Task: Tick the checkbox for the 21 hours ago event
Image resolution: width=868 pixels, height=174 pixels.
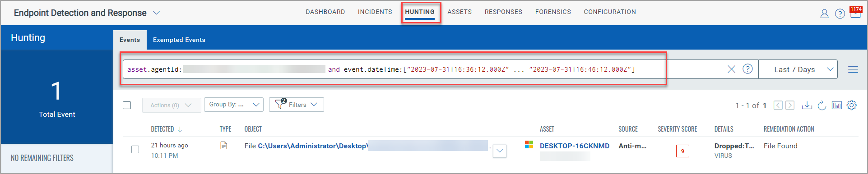Action: (x=135, y=149)
